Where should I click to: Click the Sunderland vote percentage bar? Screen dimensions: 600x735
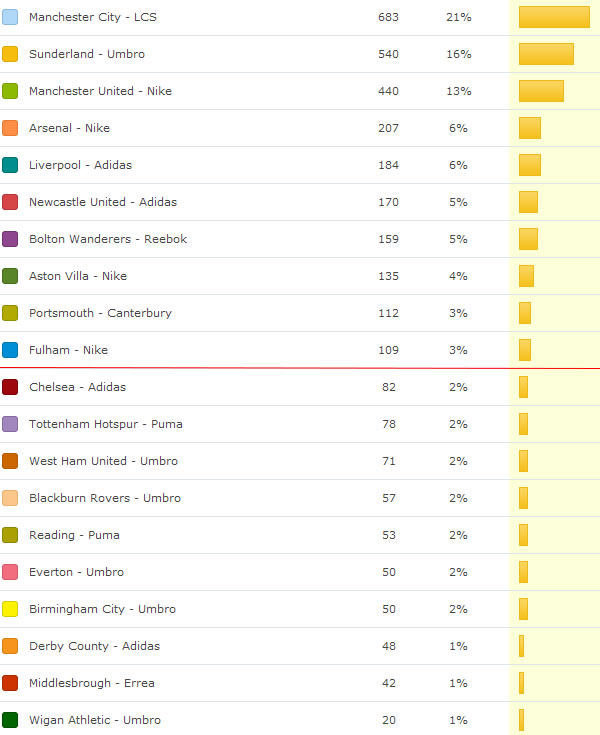(x=546, y=54)
